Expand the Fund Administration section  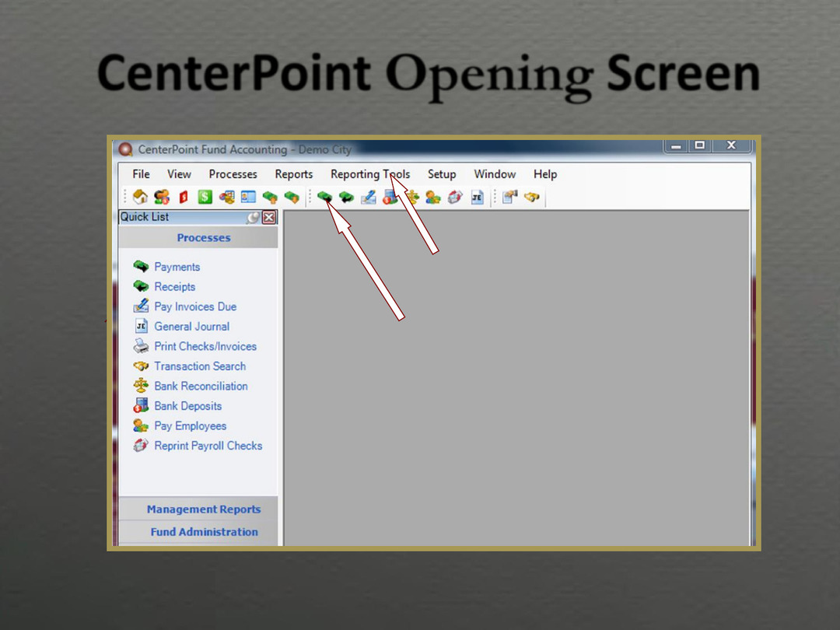pyautogui.click(x=198, y=532)
